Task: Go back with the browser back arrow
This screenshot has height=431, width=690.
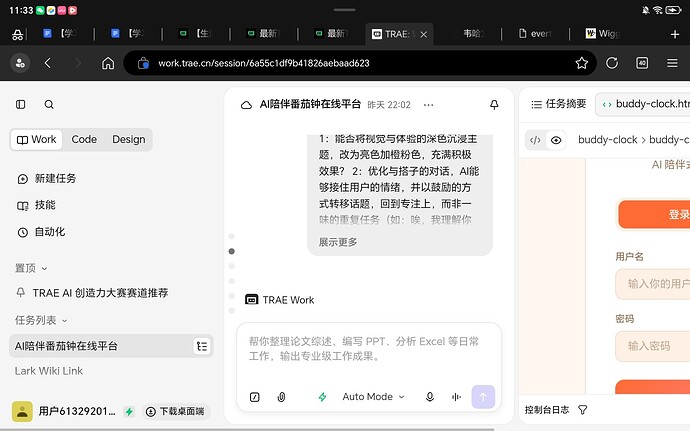Action: click(48, 63)
